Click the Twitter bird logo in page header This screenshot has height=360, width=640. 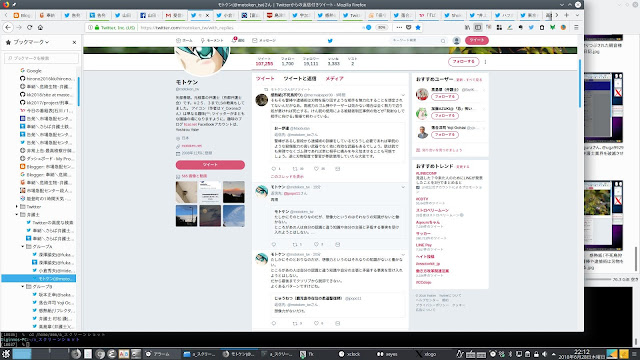point(330,40)
